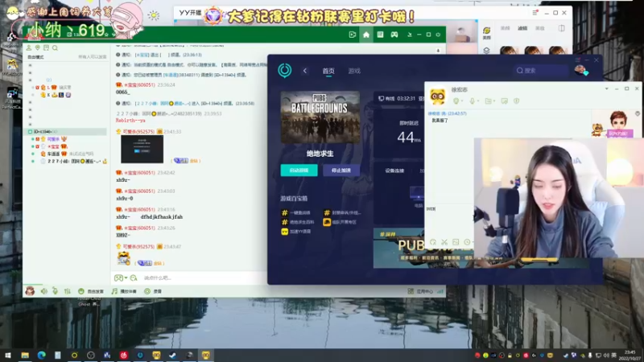The width and height of the screenshot is (644, 362).
Task: Open the bulletin note icon in YY sidebar
Action: [x=46, y=47]
